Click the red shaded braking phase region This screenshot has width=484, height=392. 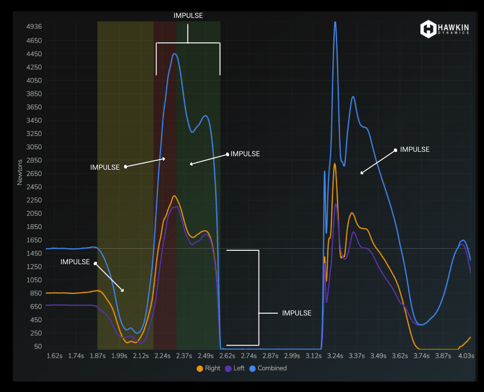(x=165, y=185)
